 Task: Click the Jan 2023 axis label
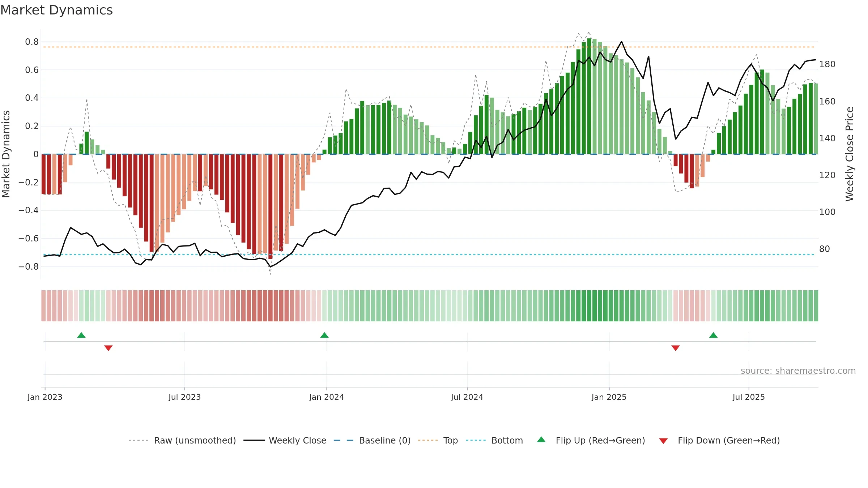[x=45, y=397]
